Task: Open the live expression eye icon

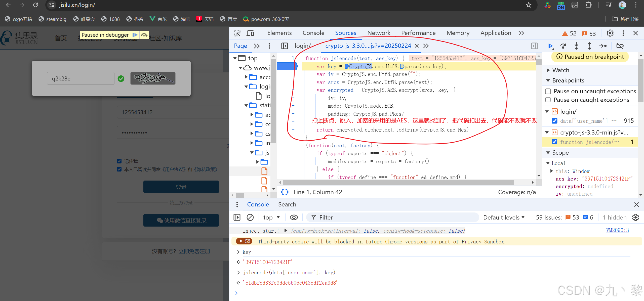Action: pyautogui.click(x=294, y=218)
